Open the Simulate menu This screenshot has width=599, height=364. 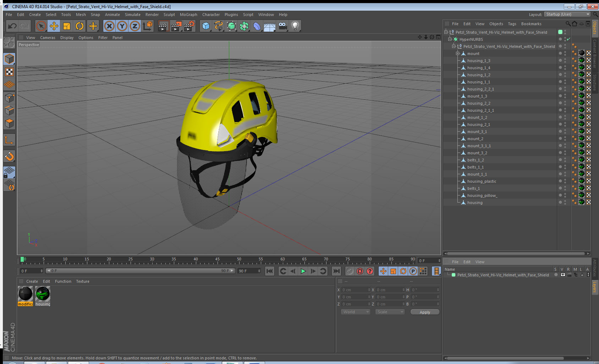point(132,15)
